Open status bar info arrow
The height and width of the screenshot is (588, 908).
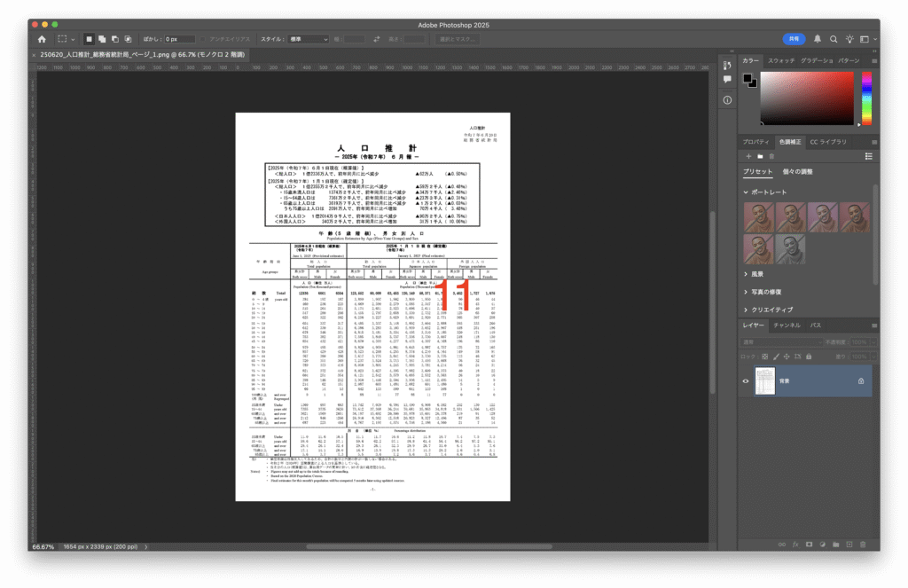point(146,547)
